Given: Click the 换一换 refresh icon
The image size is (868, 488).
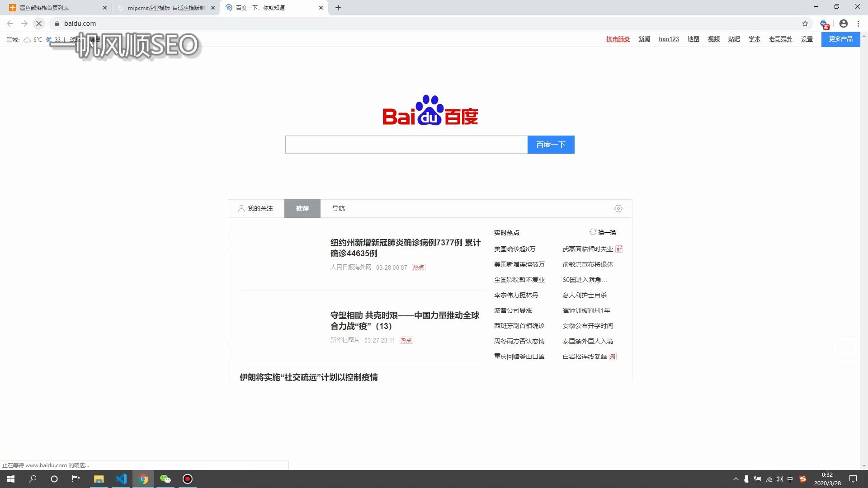Looking at the screenshot, I should pyautogui.click(x=593, y=232).
